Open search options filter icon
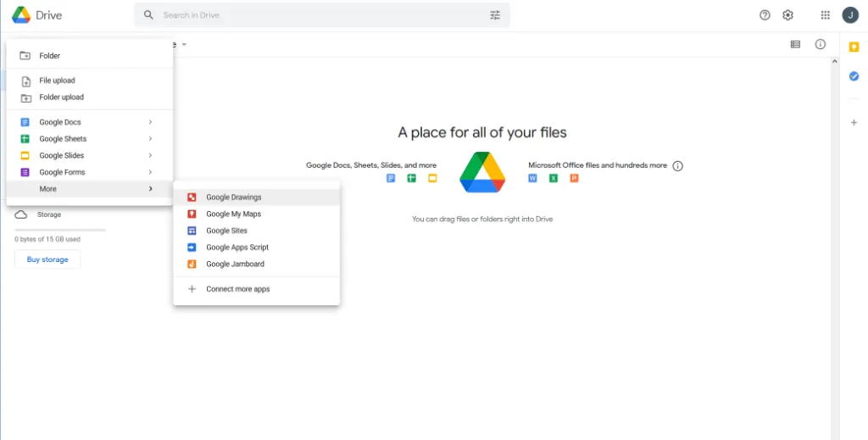This screenshot has height=440, width=868. pos(495,15)
